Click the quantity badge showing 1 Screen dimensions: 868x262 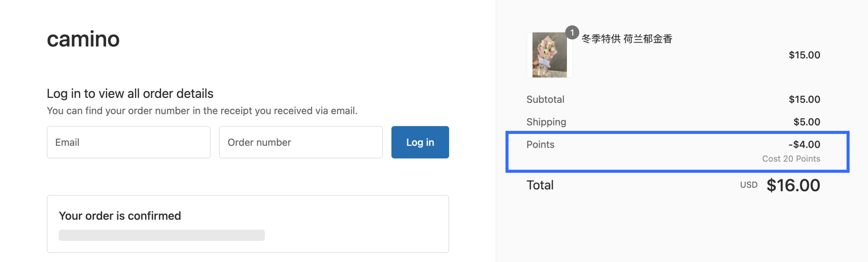[x=572, y=32]
